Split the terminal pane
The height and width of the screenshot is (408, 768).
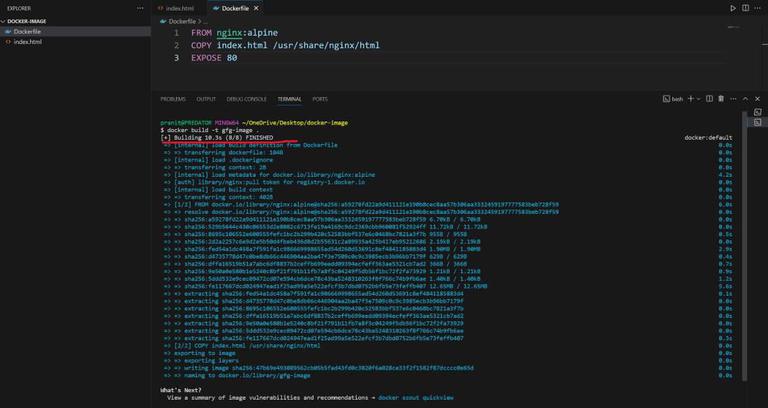click(709, 99)
